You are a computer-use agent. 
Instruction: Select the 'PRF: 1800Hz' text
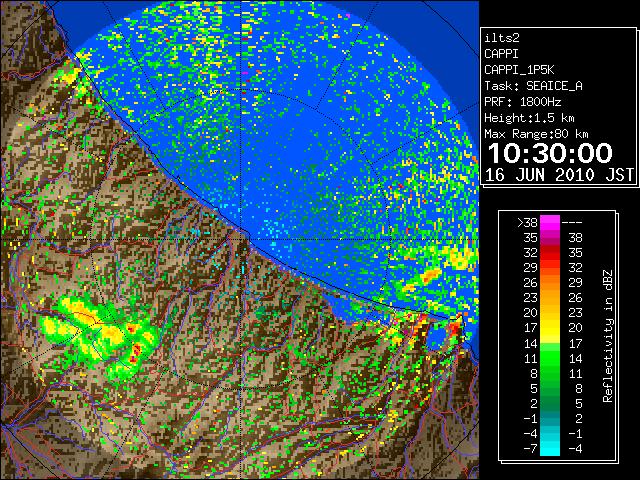click(522, 102)
